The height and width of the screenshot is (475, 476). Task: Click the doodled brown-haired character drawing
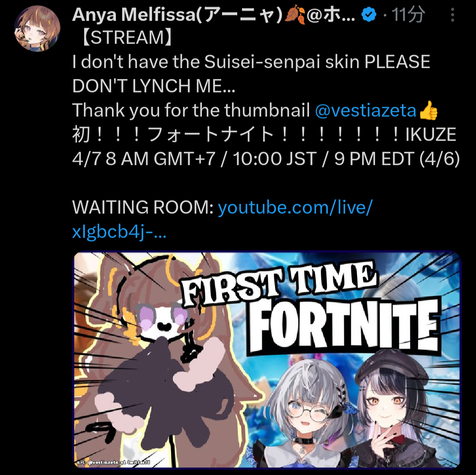[158, 359]
